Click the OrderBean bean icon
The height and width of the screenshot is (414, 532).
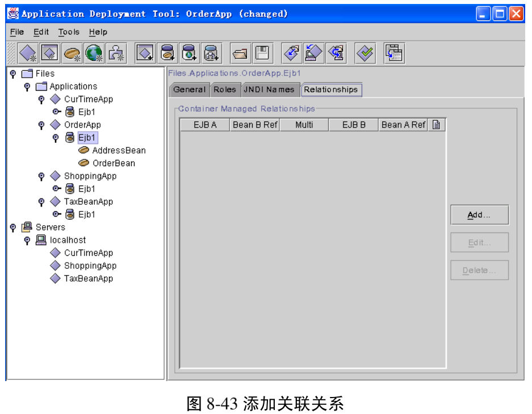click(83, 163)
